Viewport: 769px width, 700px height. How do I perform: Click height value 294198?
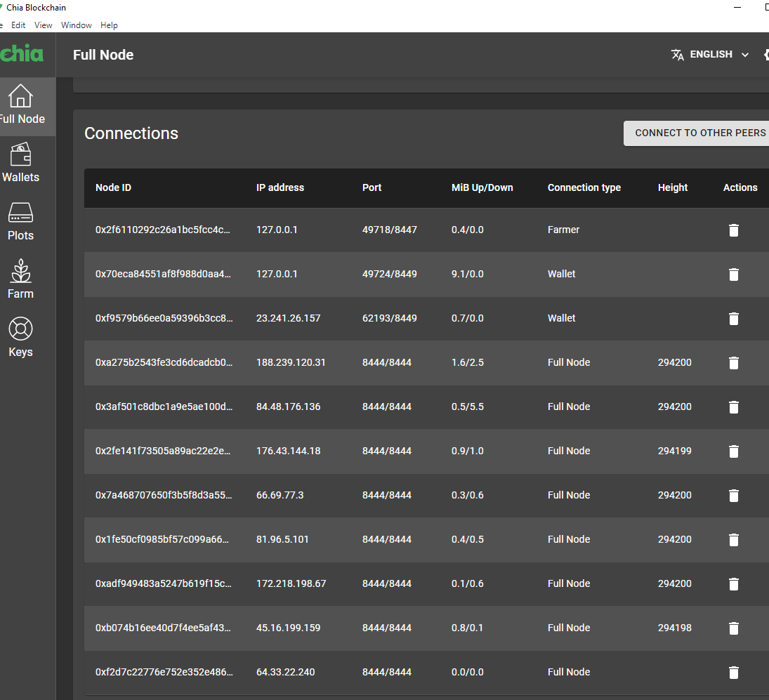point(674,628)
